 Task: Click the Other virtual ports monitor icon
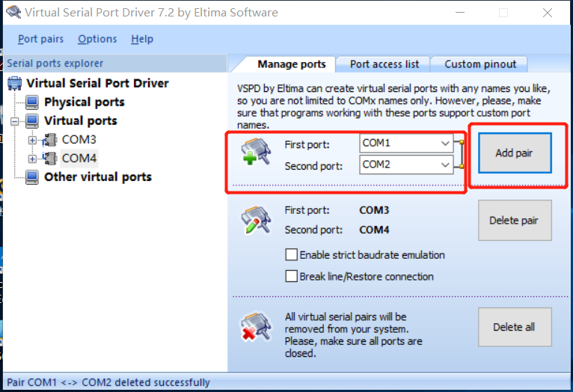pos(32,177)
